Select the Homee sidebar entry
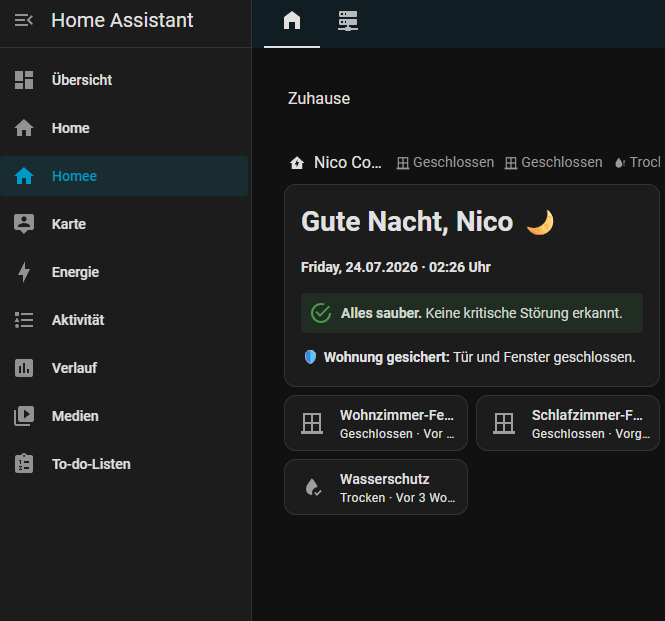This screenshot has width=665, height=621. click(124, 176)
